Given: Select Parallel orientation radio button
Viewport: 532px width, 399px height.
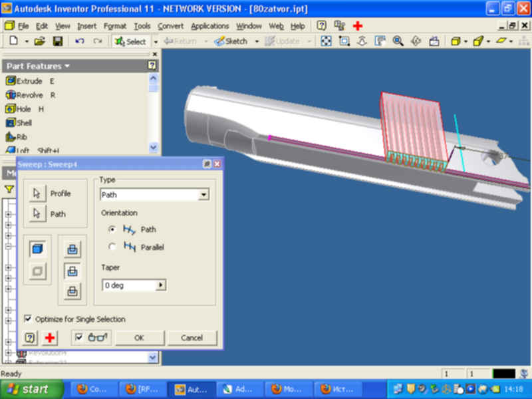Looking at the screenshot, I should pyautogui.click(x=112, y=247).
